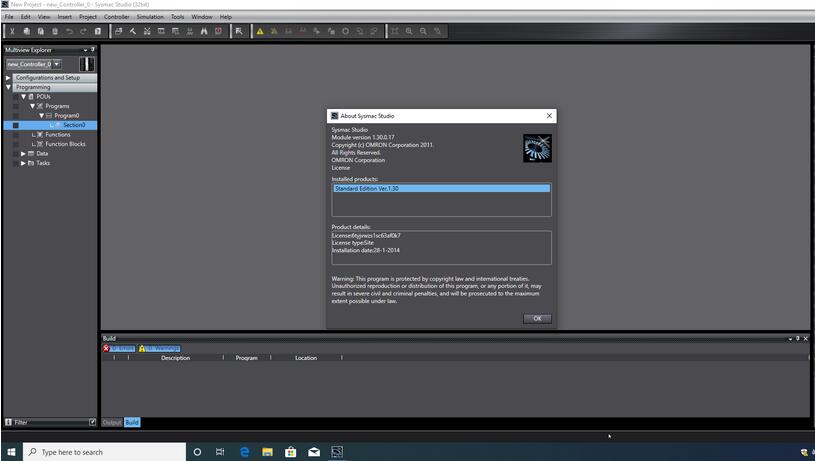Open the Windows Start menu
815x461 pixels.
click(11, 452)
